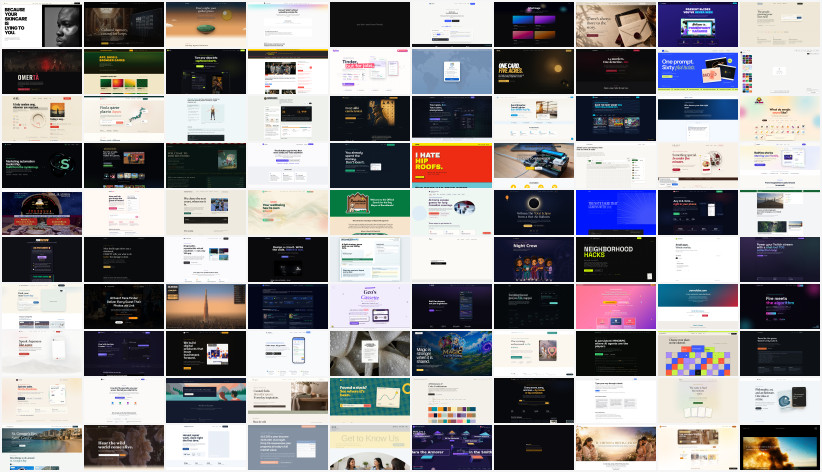Open the world map login card thumbnail
The height and width of the screenshot is (472, 822).
click(x=452, y=71)
